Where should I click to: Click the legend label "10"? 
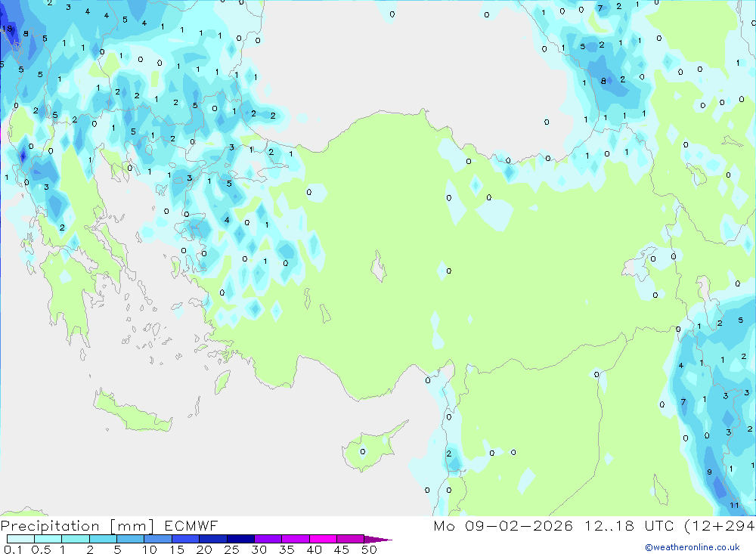149,549
